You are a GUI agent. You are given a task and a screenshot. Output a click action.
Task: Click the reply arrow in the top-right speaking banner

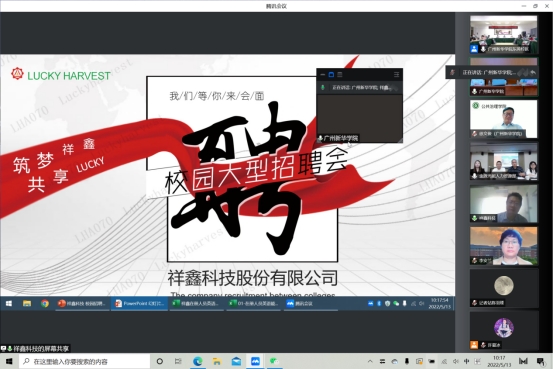click(x=533, y=72)
